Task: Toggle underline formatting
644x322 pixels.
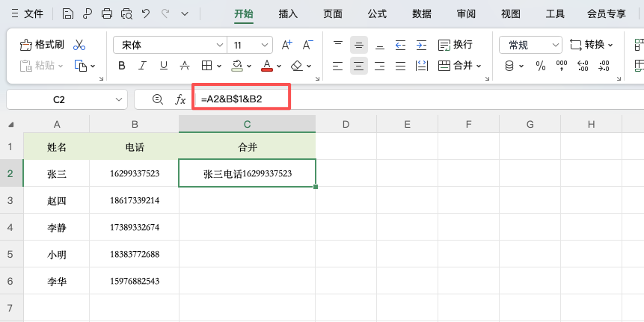Action: [x=164, y=66]
